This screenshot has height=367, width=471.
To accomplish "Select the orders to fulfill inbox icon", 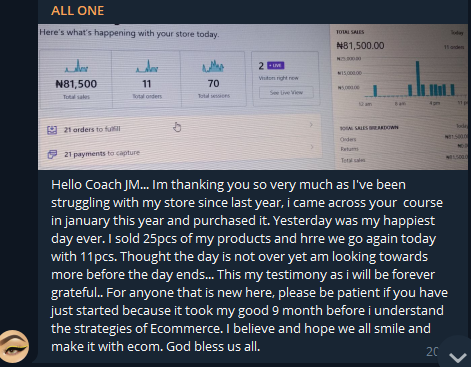I will 52,130.
